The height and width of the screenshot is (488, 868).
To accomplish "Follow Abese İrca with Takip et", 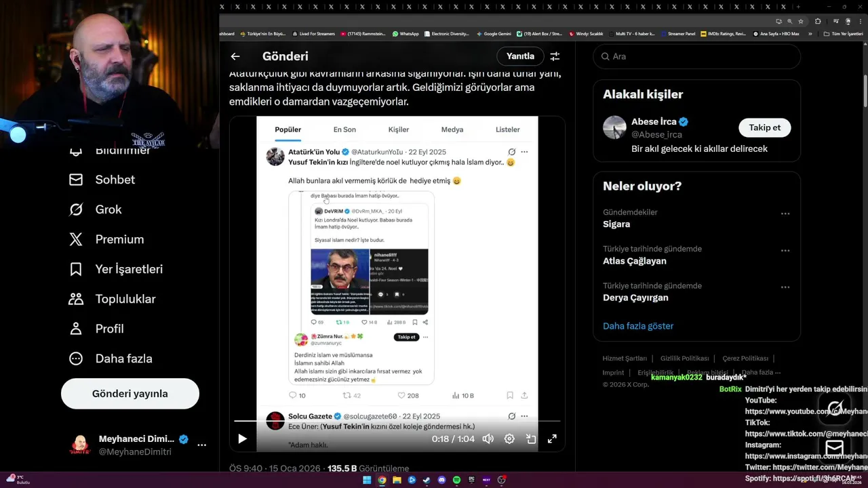I will click(765, 127).
